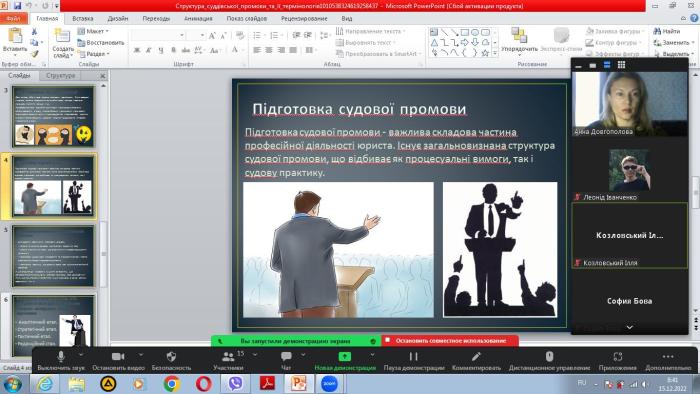This screenshot has width=700, height=394.
Task: Click the Paste (Вставить) clipboard icon
Action: [x=15, y=36]
